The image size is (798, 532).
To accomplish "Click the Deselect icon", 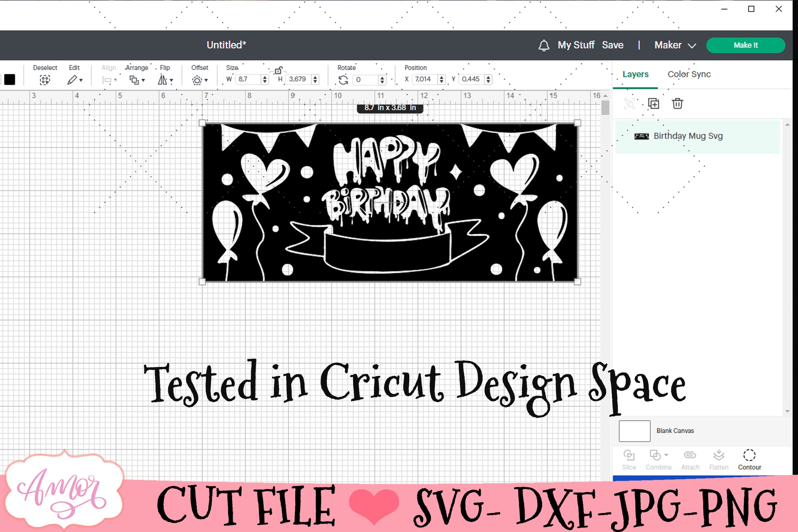I will (x=45, y=80).
